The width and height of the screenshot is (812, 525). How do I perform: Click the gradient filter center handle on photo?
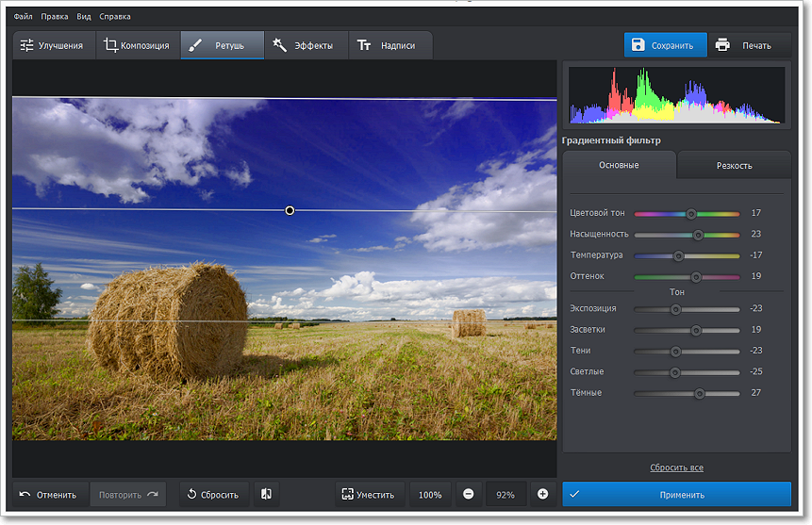click(290, 210)
